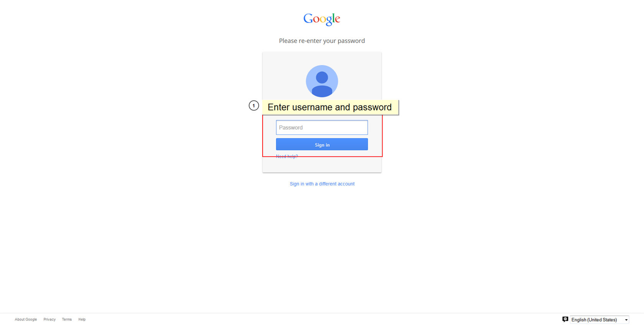
Task: Focus the Password input field
Action: coord(322,128)
